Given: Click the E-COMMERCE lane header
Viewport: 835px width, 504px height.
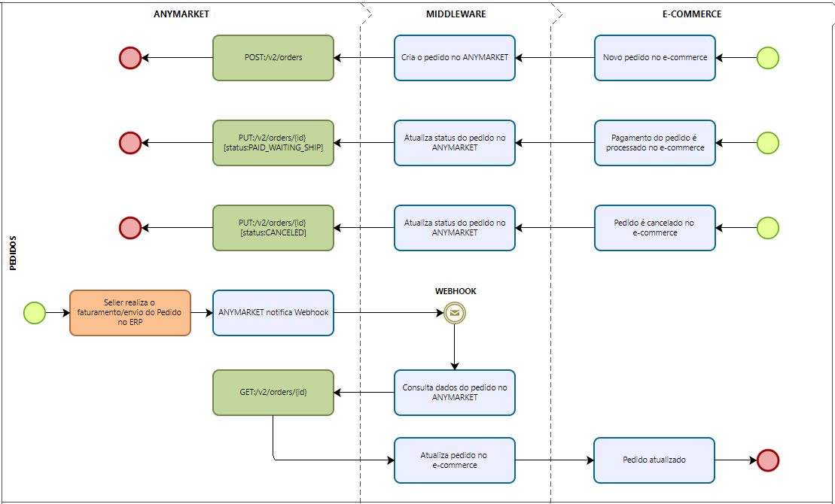Looking at the screenshot, I should [692, 14].
